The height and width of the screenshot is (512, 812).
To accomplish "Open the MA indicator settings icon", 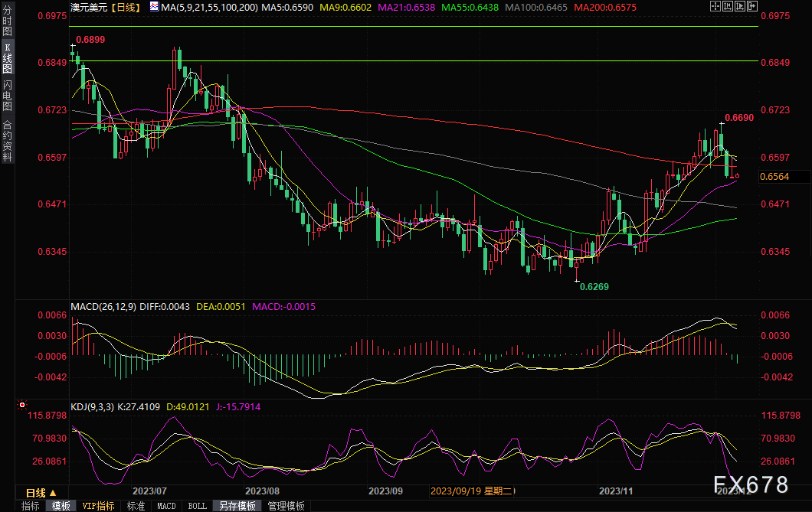I will (154, 7).
